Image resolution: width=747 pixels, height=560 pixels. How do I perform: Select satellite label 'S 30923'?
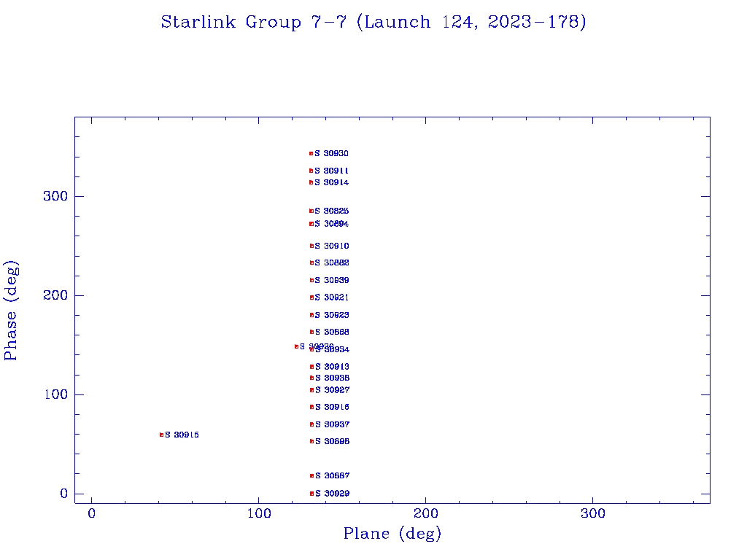332,315
